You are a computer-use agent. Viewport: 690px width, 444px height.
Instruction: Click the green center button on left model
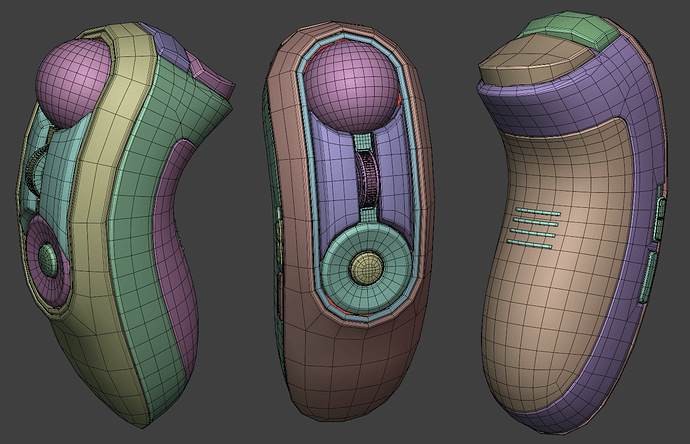click(48, 260)
